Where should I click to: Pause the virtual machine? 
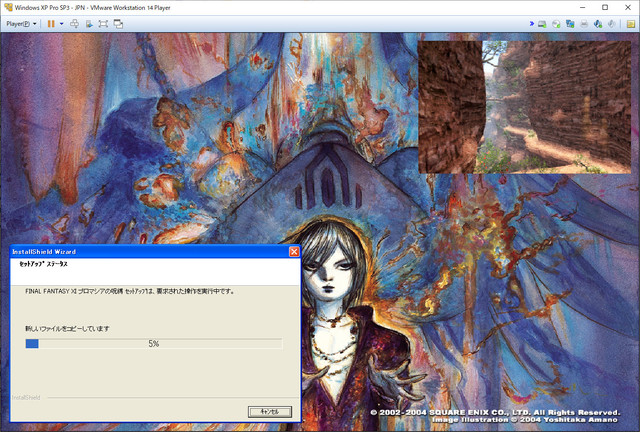[x=51, y=24]
